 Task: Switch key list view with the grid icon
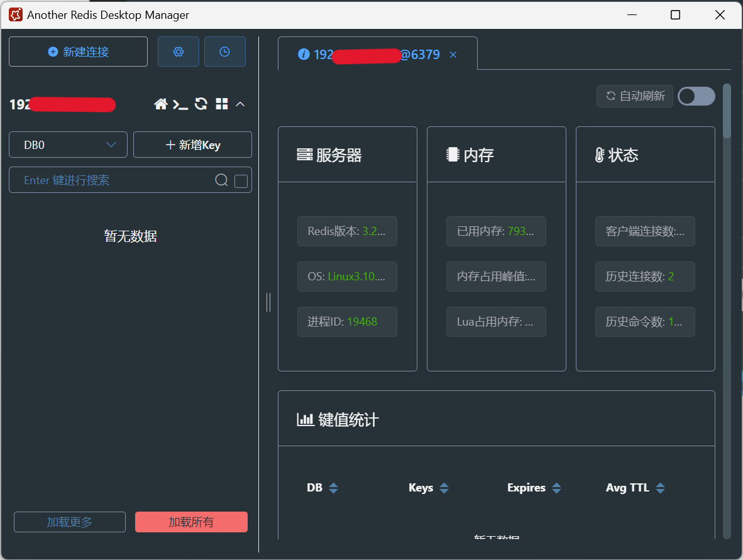221,104
